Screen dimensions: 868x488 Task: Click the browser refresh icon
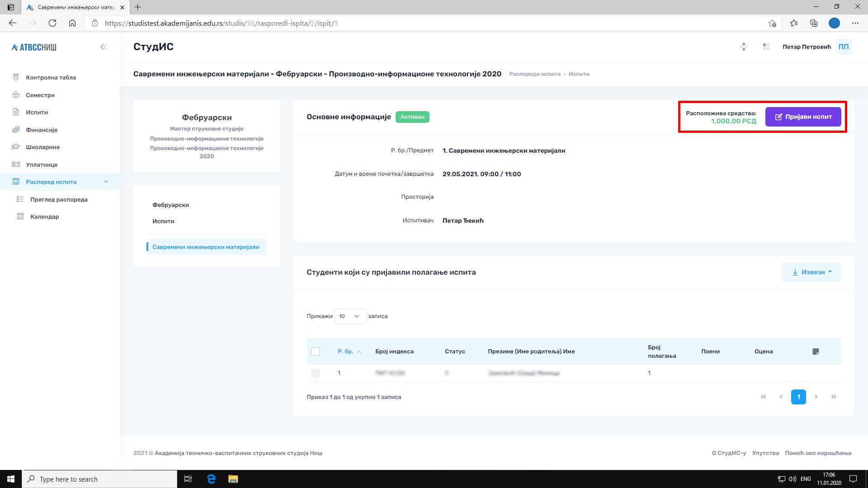[52, 23]
